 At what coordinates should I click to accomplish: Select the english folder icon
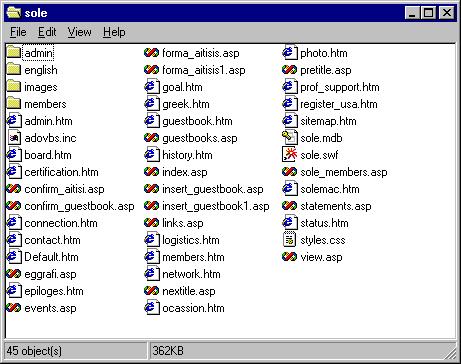click(14, 70)
